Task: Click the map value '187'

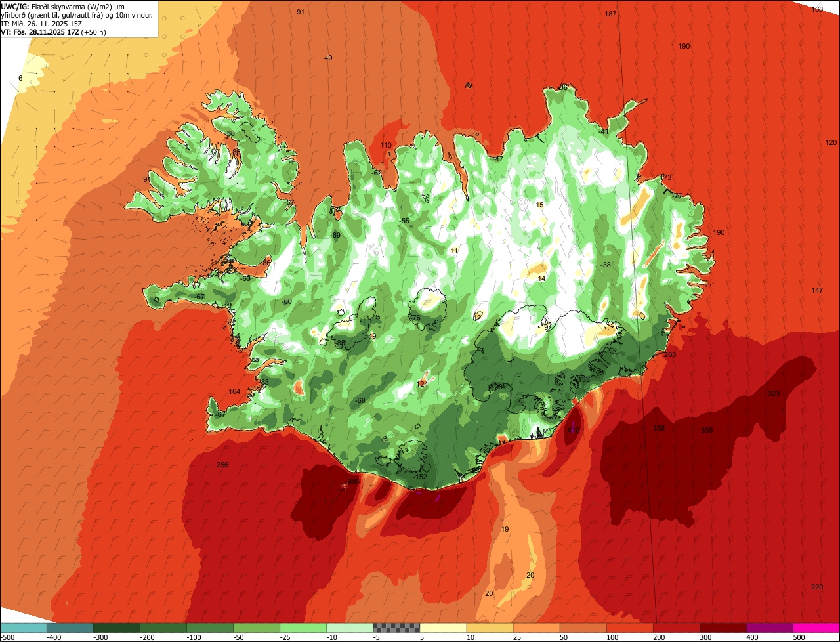Action: click(x=610, y=14)
